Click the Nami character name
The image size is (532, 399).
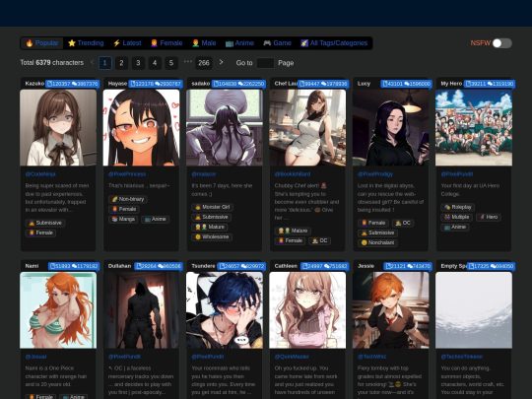(x=32, y=266)
